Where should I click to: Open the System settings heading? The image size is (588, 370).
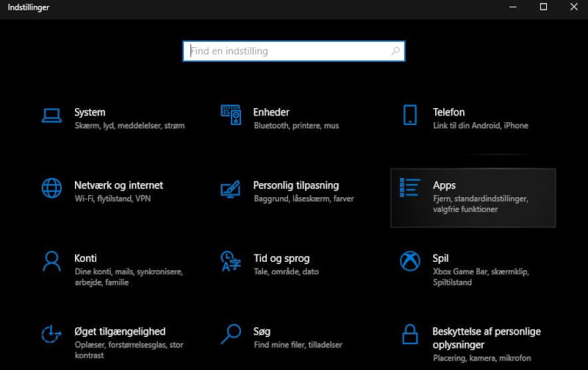click(x=90, y=113)
